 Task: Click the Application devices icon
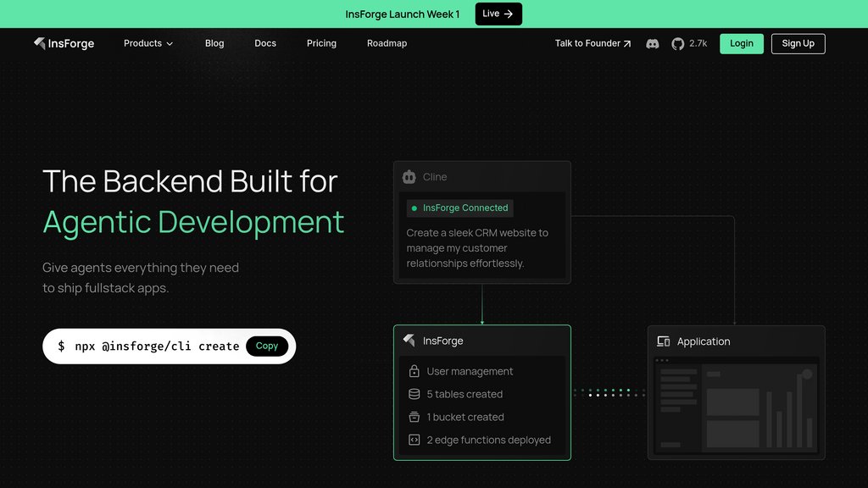pos(664,341)
